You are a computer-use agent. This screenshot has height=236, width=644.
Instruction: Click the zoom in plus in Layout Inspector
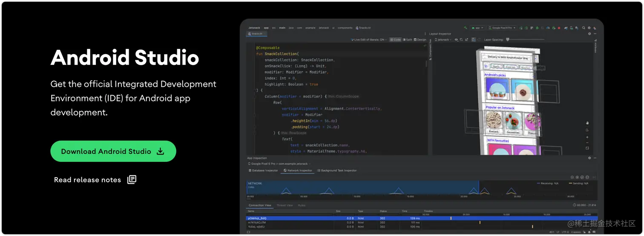pyautogui.click(x=587, y=137)
